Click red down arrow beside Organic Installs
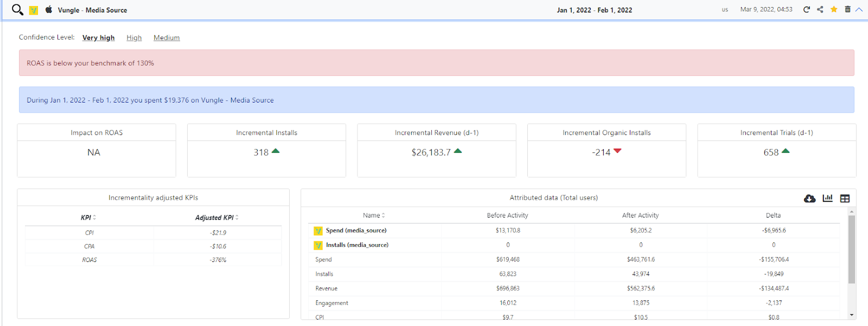Screen dimensions: 868x326 (x=617, y=151)
